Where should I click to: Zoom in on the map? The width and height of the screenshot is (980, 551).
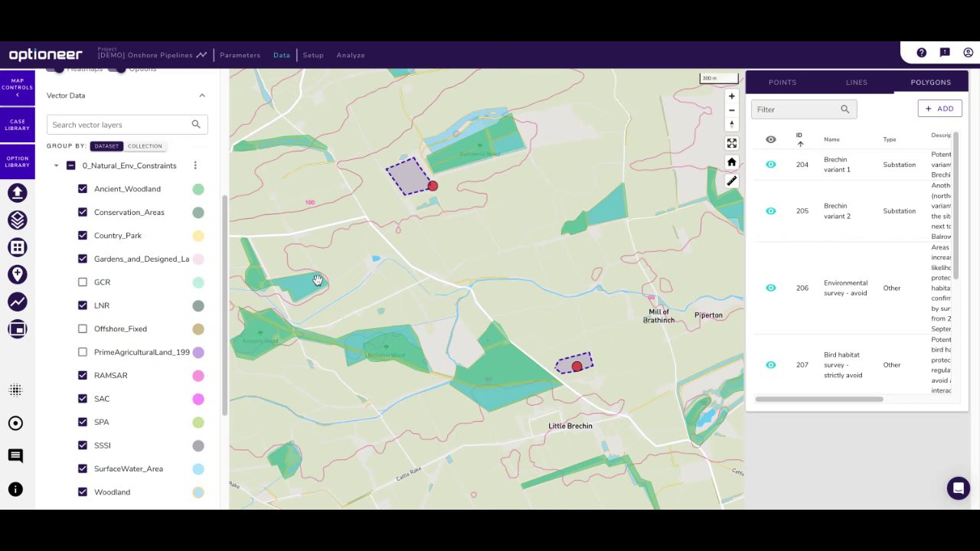(x=732, y=96)
